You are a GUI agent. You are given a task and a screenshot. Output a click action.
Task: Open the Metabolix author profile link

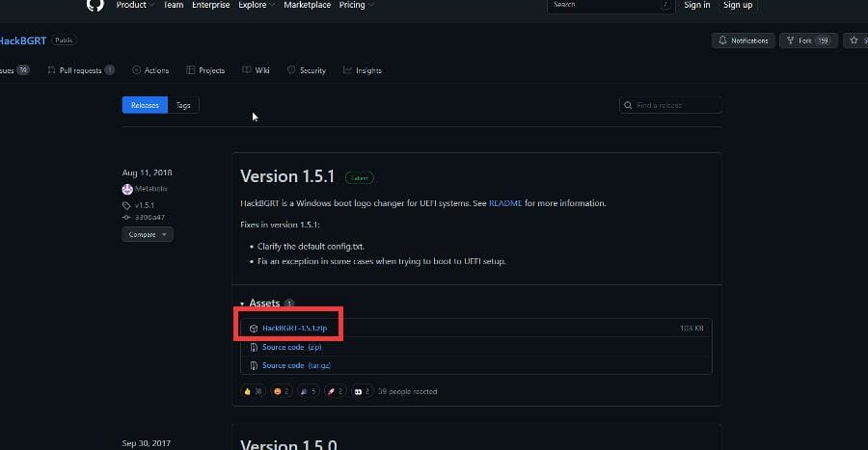(x=151, y=189)
